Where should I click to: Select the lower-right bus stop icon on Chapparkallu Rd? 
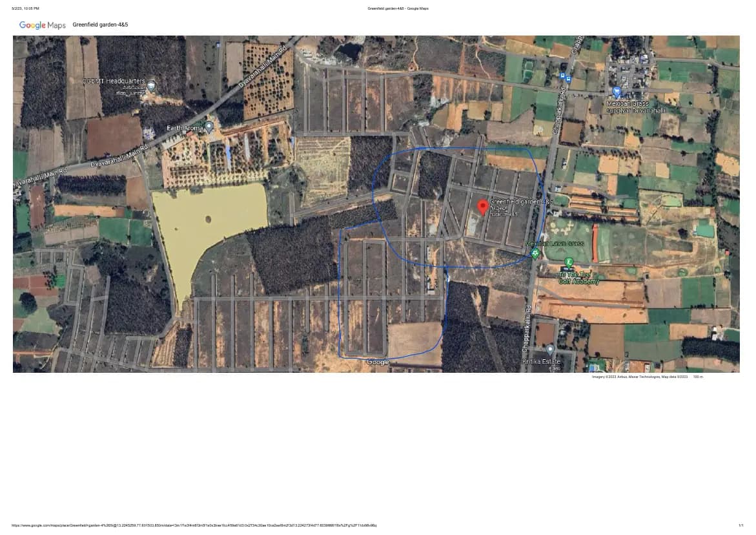point(568,79)
